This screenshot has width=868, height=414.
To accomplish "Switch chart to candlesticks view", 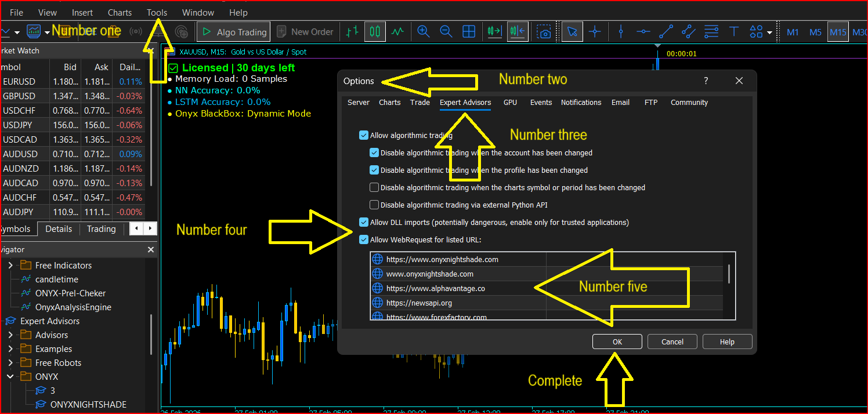I will pyautogui.click(x=375, y=32).
